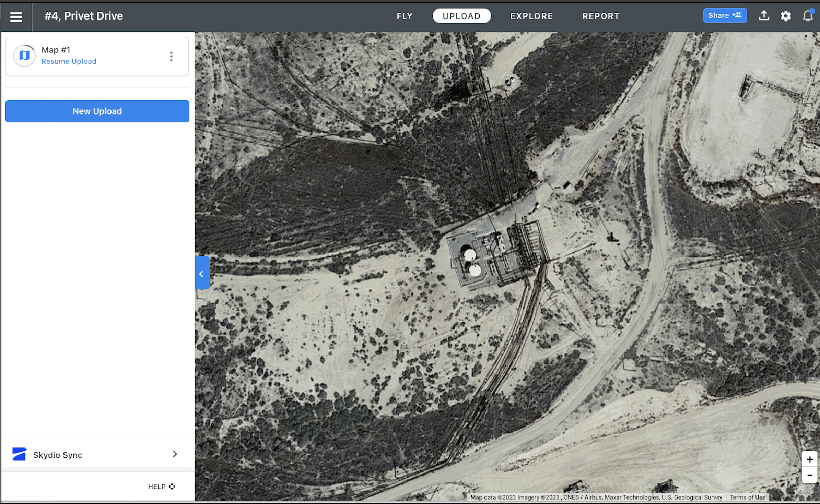Open the REPORT tab

(601, 16)
